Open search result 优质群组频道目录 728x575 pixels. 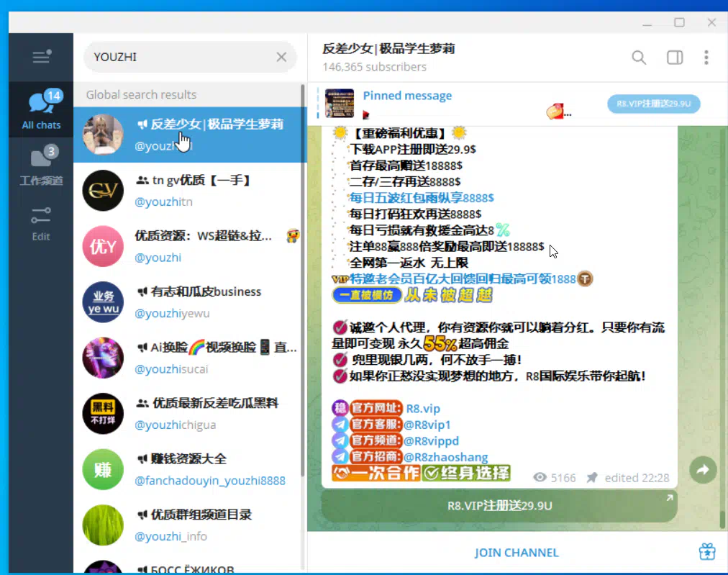(x=190, y=525)
